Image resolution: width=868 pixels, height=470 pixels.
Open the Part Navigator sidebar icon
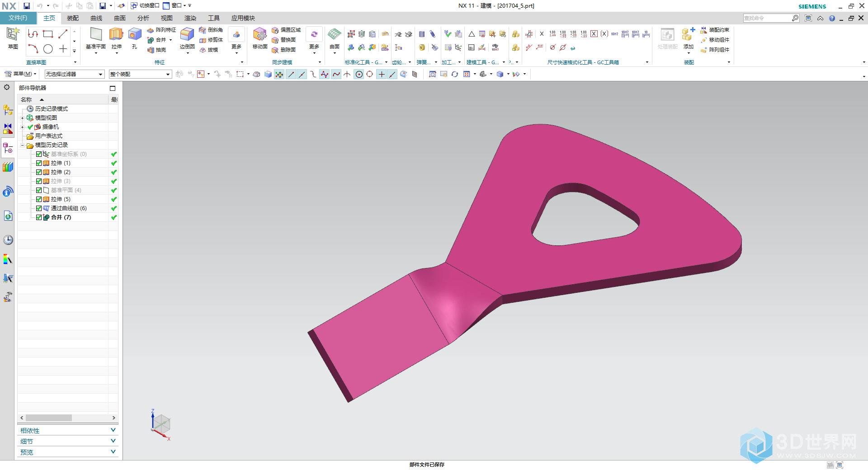8,148
